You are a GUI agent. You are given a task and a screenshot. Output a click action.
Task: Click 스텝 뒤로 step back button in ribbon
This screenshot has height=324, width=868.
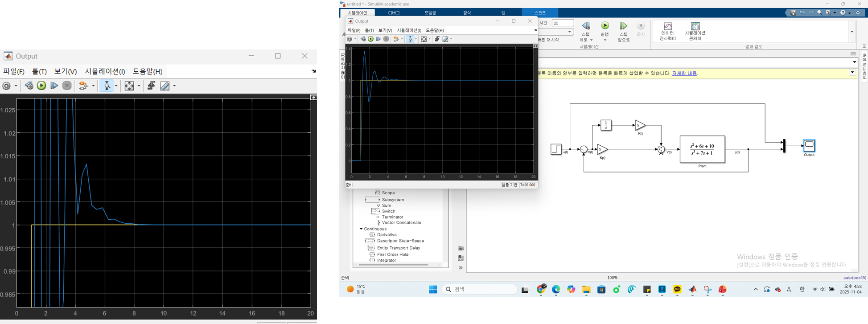(586, 31)
